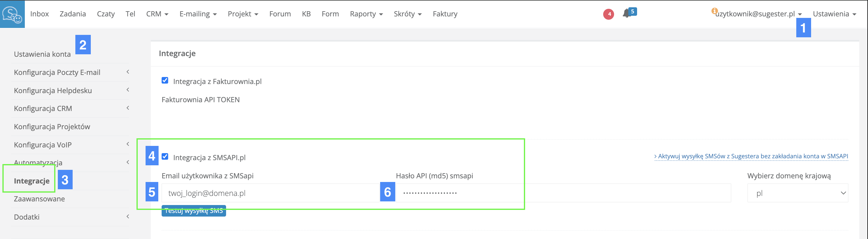The image size is (868, 239).
Task: Click the orange info icon by user email
Action: pos(714,11)
